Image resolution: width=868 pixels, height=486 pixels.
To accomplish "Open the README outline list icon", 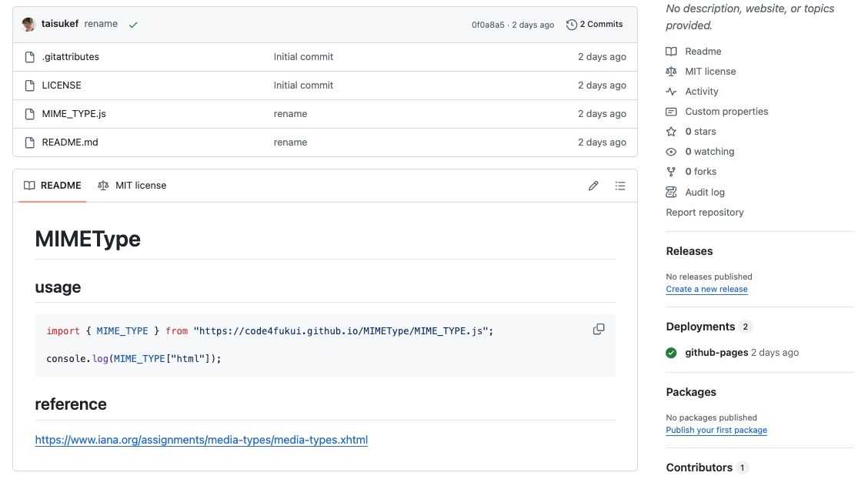I will click(x=620, y=186).
